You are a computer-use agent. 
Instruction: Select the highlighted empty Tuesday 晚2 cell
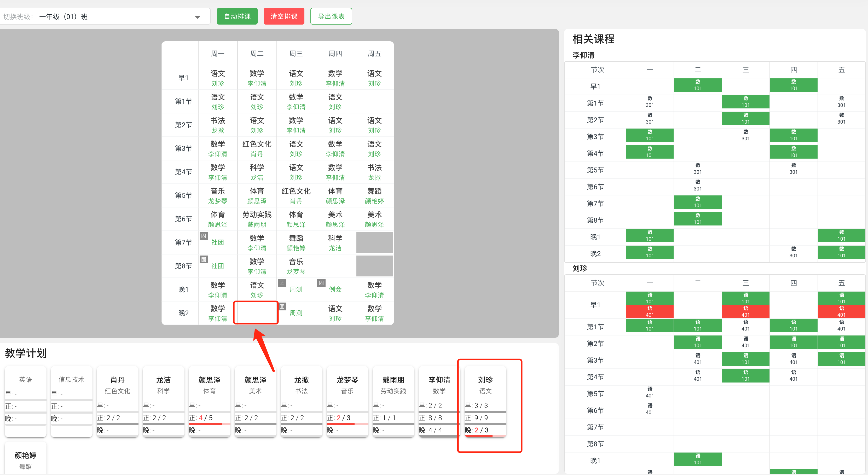[x=256, y=313]
